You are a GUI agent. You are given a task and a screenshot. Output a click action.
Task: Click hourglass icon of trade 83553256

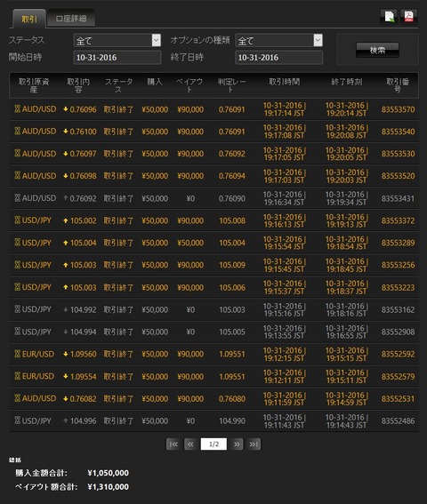coord(18,265)
